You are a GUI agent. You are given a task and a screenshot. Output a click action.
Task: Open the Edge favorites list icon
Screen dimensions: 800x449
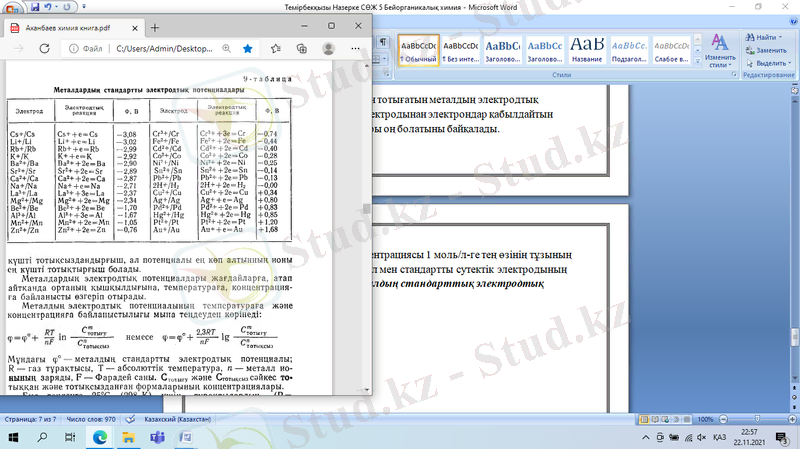(278, 47)
